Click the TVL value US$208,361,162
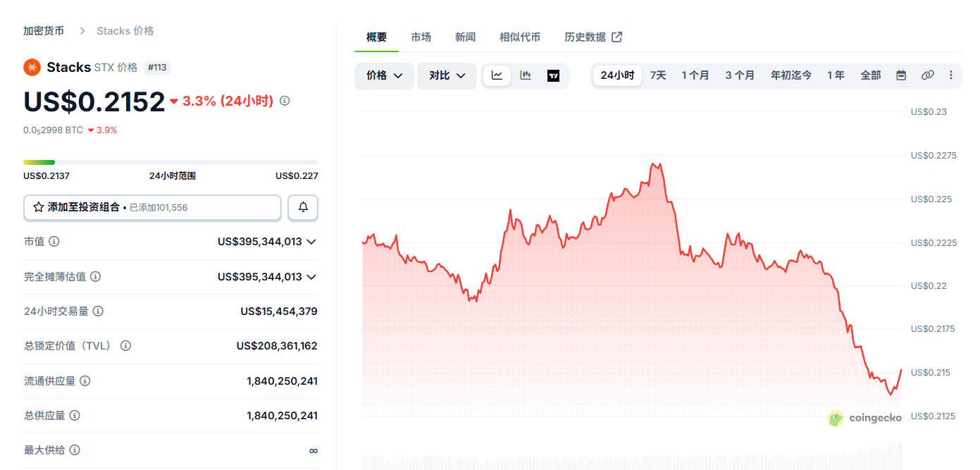 (x=277, y=346)
